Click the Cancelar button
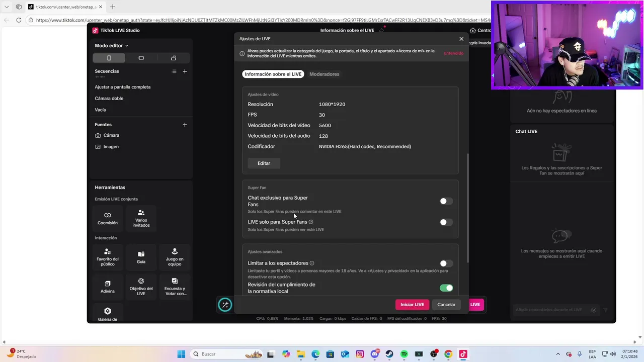The height and width of the screenshot is (362, 644). 446,305
